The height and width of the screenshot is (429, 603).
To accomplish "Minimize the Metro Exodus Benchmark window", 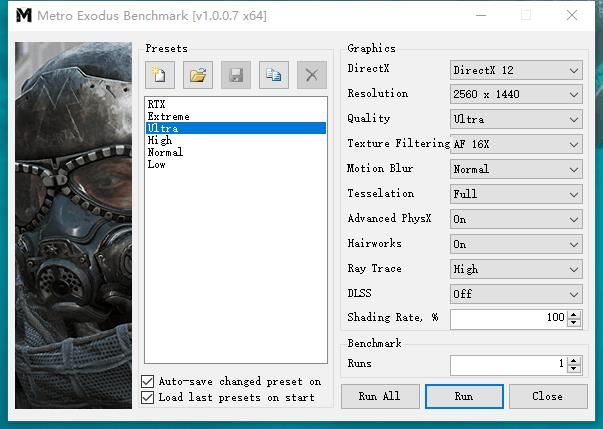I will click(481, 15).
